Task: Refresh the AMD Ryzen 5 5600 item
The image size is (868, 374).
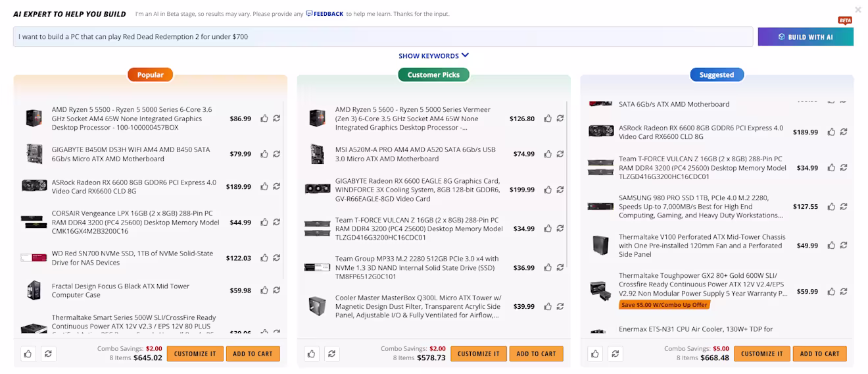Action: point(560,119)
